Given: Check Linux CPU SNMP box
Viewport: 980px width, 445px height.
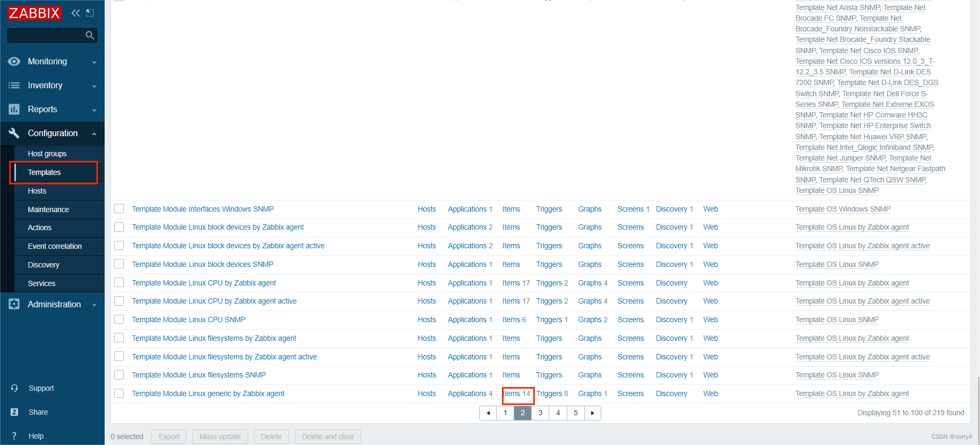Looking at the screenshot, I should point(119,320).
